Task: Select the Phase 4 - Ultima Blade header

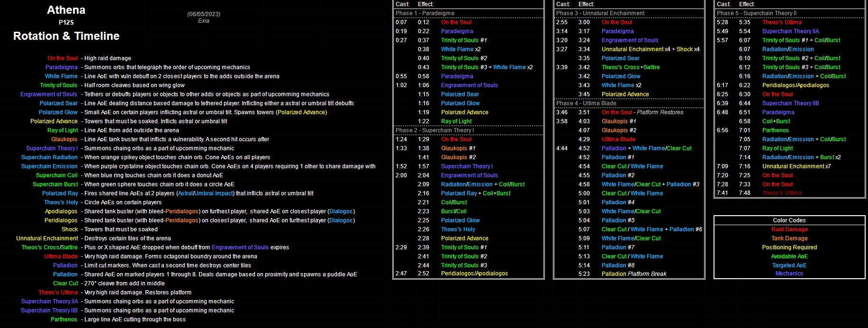Action: tap(586, 103)
